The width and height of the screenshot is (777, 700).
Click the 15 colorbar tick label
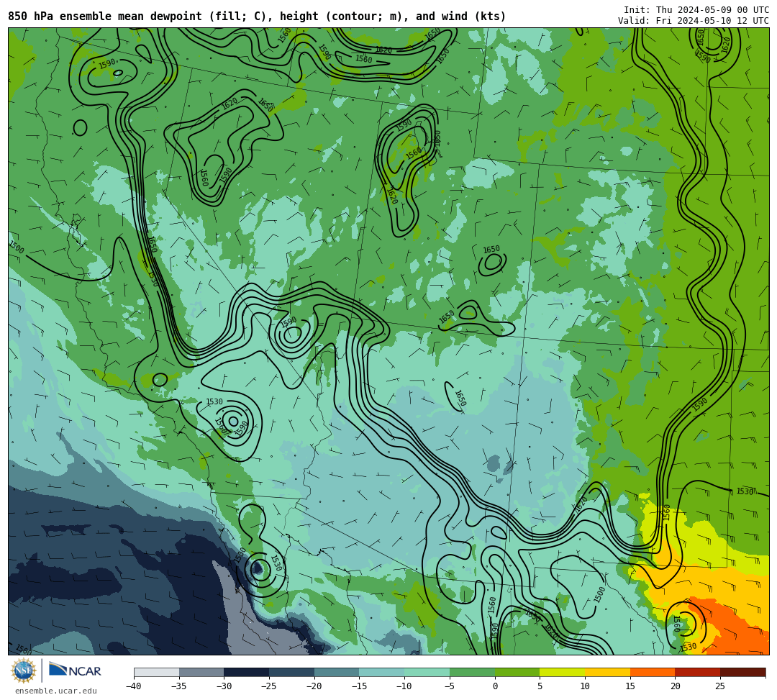(x=630, y=686)
